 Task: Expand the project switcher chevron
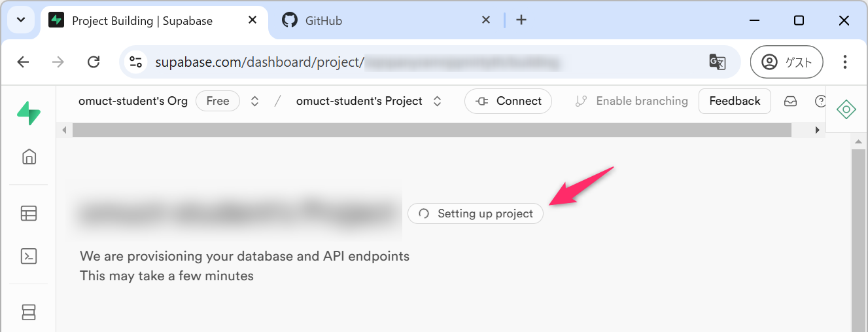point(438,101)
